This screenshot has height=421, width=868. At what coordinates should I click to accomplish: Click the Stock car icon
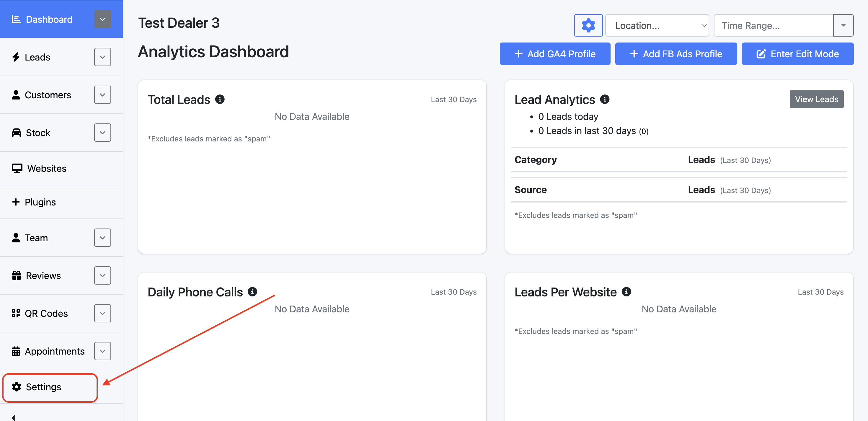tap(17, 133)
